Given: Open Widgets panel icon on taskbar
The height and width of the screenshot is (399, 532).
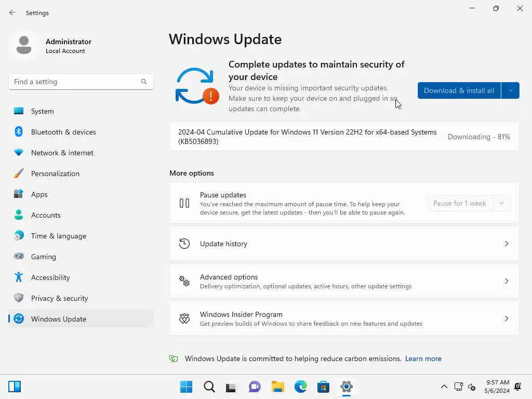Looking at the screenshot, I should (15, 387).
